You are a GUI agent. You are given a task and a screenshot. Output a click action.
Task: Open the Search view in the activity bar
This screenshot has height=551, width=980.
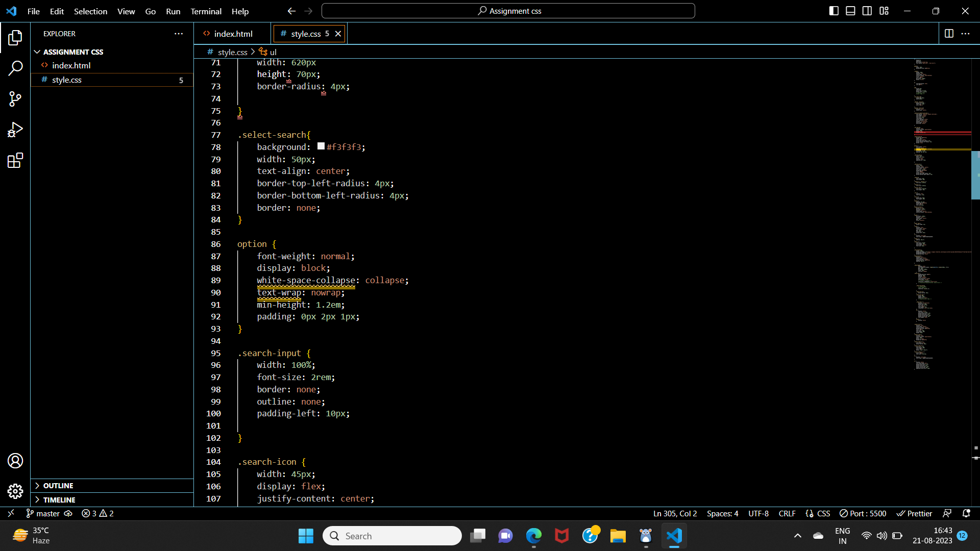[15, 68]
